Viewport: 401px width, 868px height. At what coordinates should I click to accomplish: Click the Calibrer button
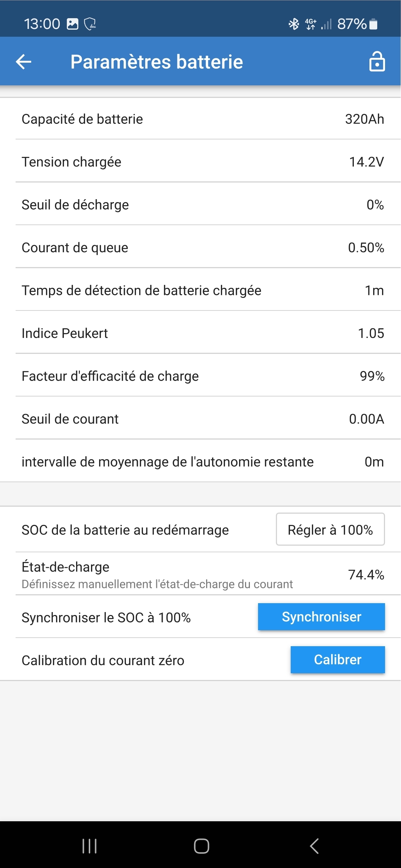pyautogui.click(x=338, y=660)
